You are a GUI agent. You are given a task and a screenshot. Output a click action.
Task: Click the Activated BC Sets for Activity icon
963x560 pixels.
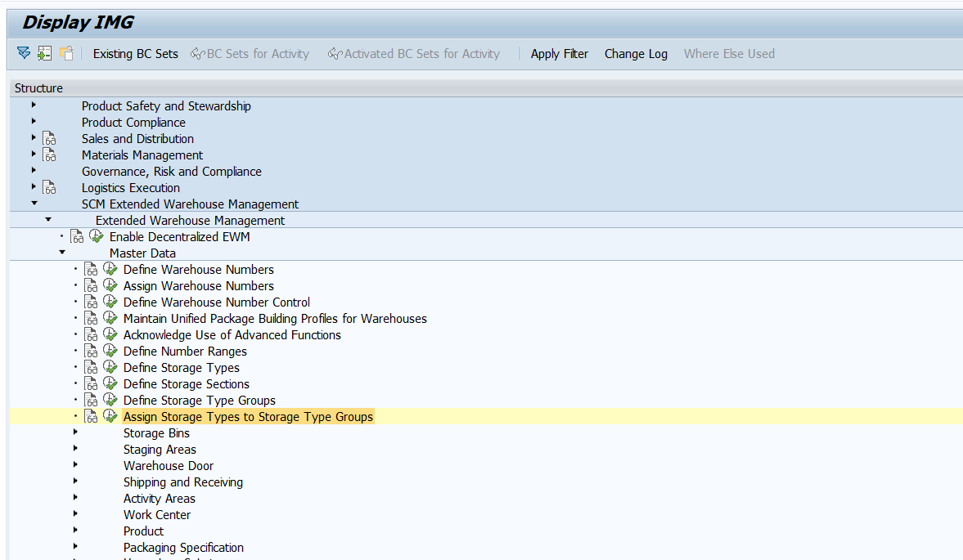click(x=335, y=54)
